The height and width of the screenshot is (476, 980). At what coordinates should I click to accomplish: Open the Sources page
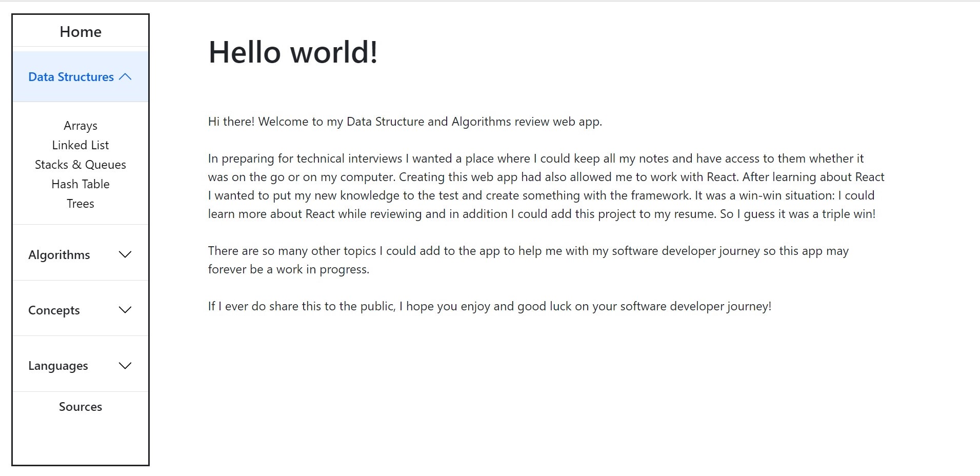click(x=81, y=407)
